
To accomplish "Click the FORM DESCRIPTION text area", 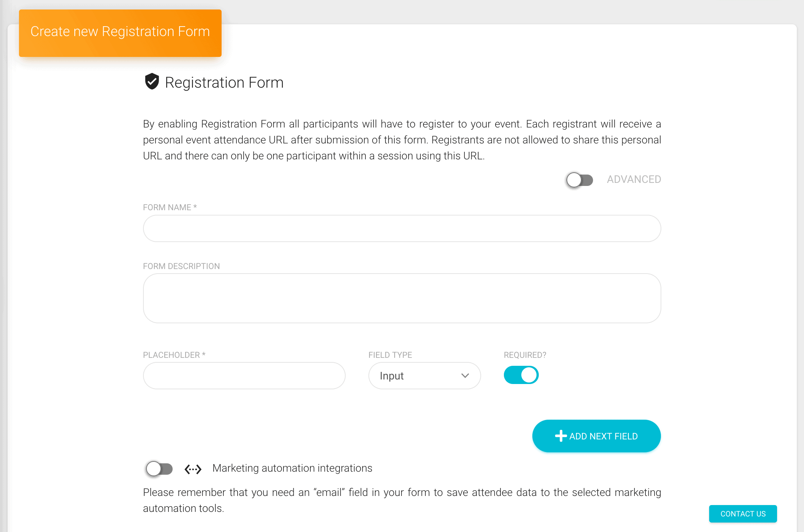I will tap(401, 298).
